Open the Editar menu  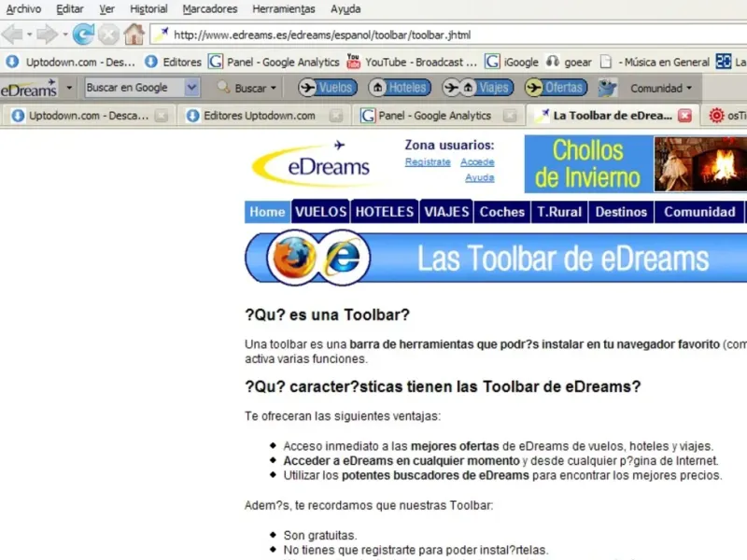click(69, 9)
